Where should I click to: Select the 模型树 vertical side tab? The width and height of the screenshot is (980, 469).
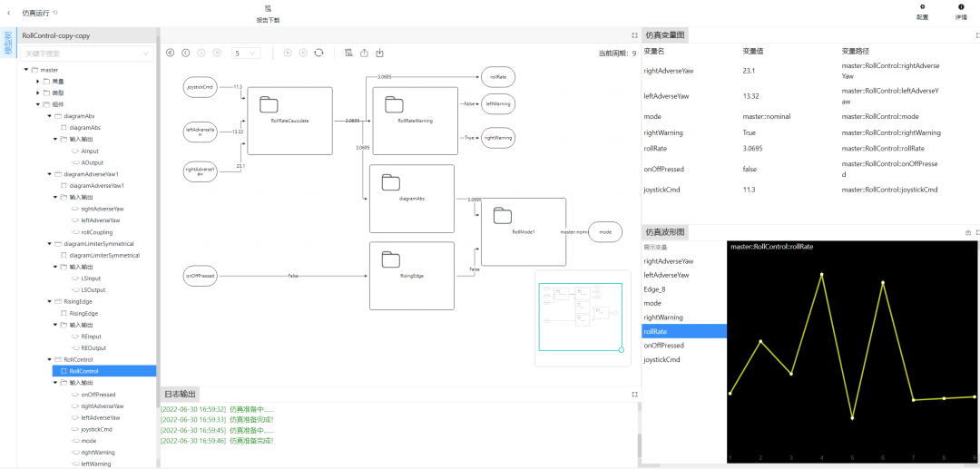8,44
